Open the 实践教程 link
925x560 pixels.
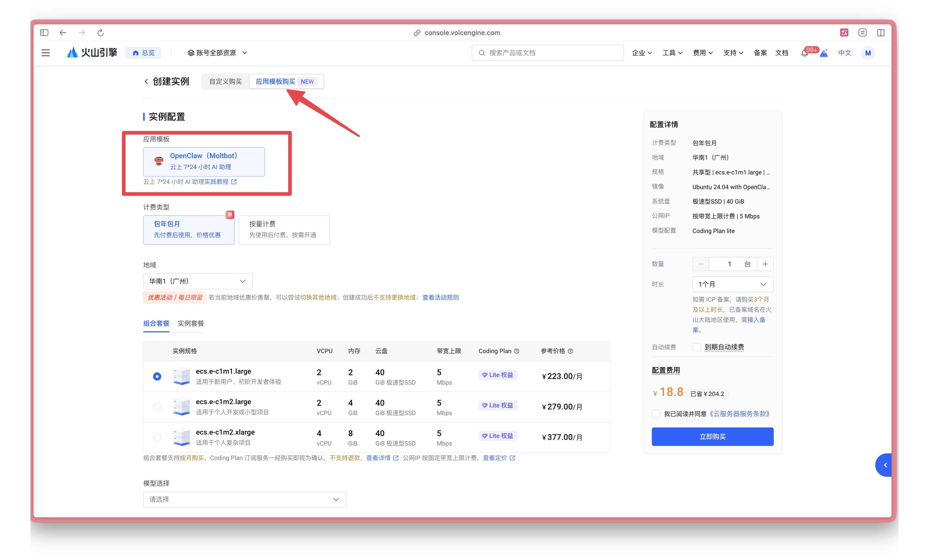coord(220,182)
